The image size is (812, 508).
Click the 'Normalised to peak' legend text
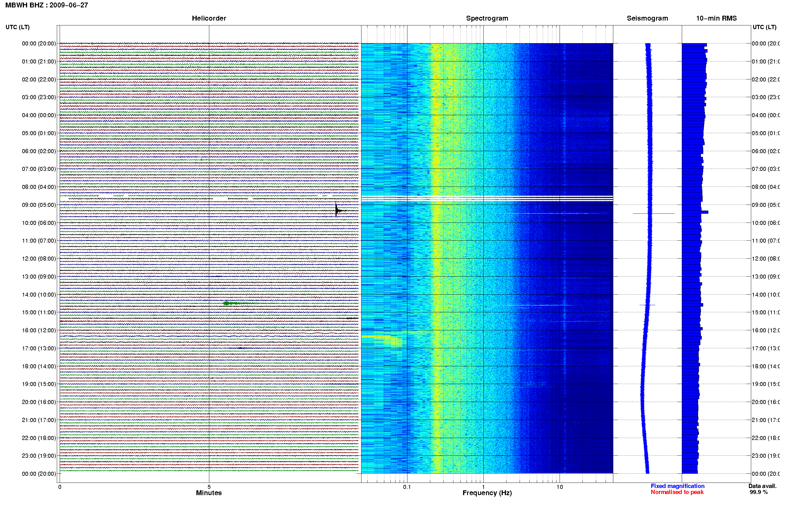click(x=677, y=492)
